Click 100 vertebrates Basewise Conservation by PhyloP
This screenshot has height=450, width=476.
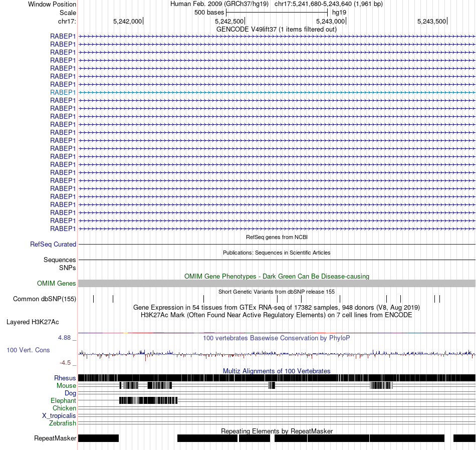tap(276, 338)
